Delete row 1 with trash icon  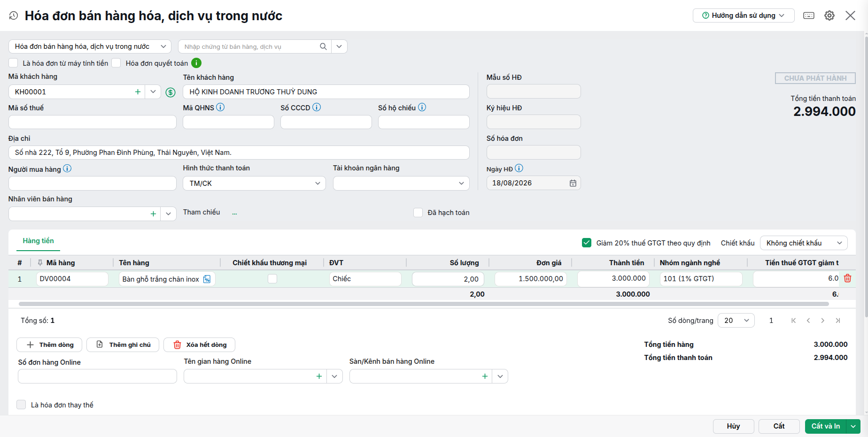coord(847,278)
